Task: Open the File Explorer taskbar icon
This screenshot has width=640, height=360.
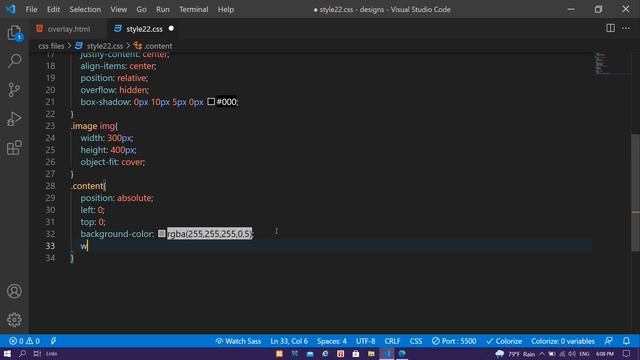Action: click(x=371, y=353)
